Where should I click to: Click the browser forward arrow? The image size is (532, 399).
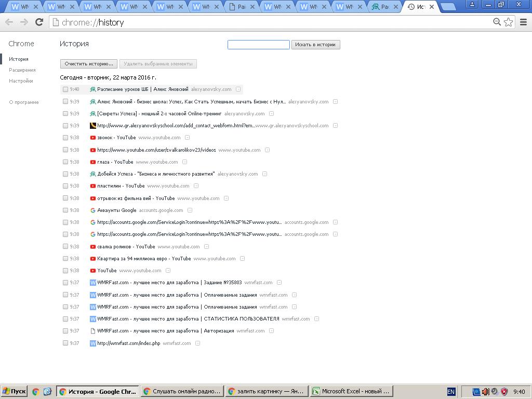[24, 22]
